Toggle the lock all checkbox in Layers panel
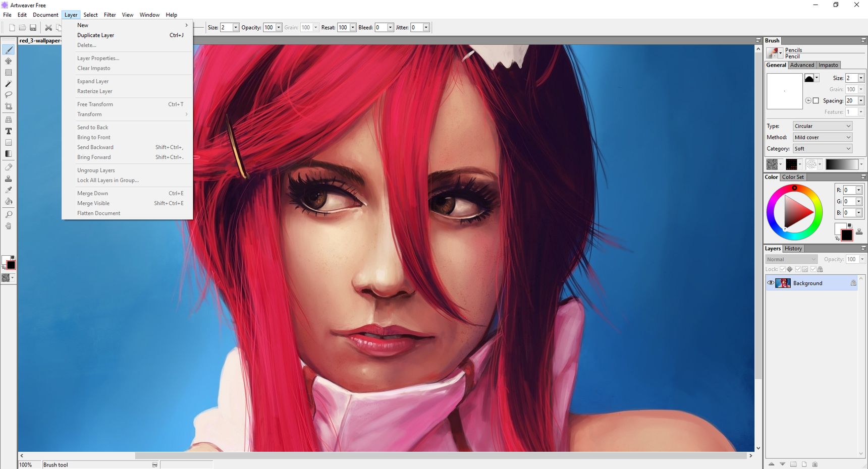The height and width of the screenshot is (469, 868). pyautogui.click(x=813, y=269)
